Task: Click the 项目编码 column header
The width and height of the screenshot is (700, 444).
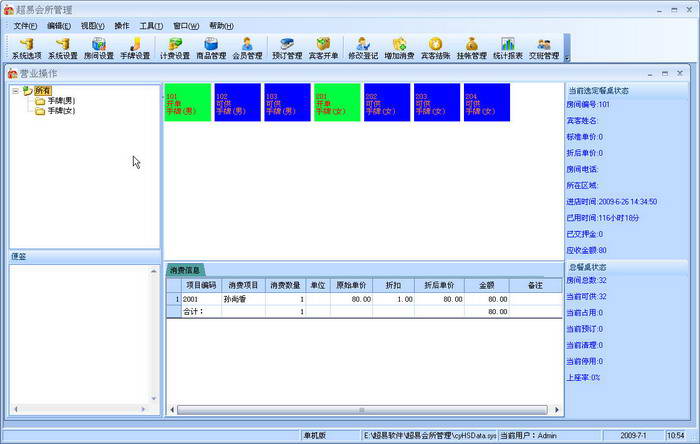Action: (x=201, y=285)
